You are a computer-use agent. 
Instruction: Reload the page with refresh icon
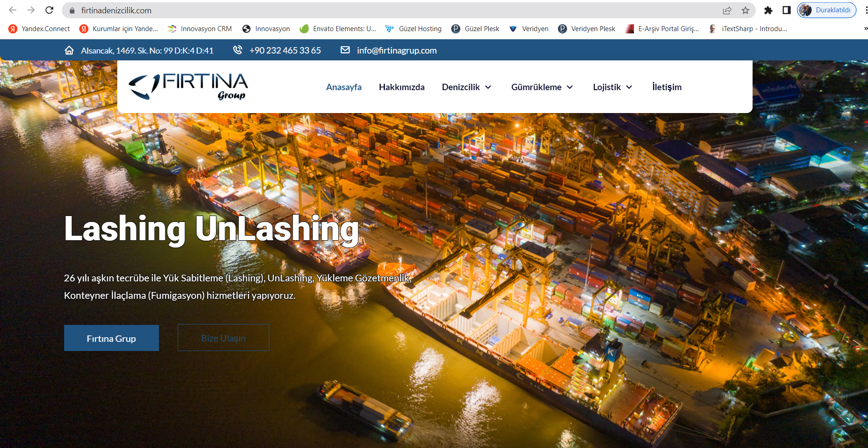tap(49, 10)
